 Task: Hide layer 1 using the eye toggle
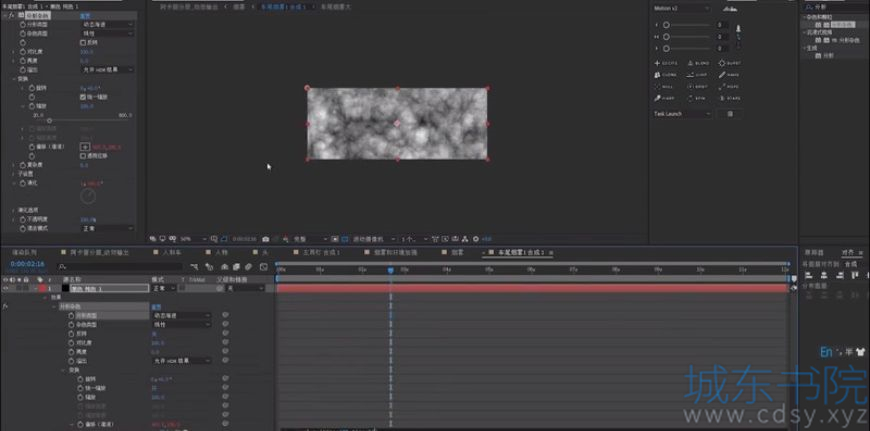point(6,288)
